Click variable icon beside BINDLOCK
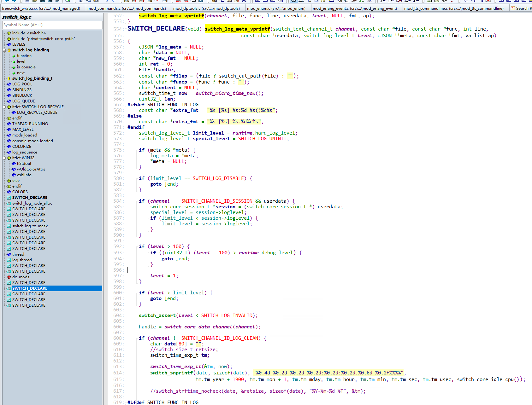532x405 pixels. [x=9, y=95]
